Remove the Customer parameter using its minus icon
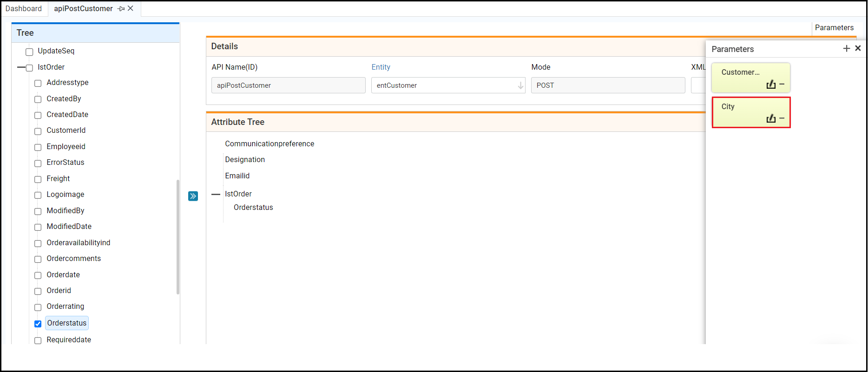868x372 pixels. [782, 84]
